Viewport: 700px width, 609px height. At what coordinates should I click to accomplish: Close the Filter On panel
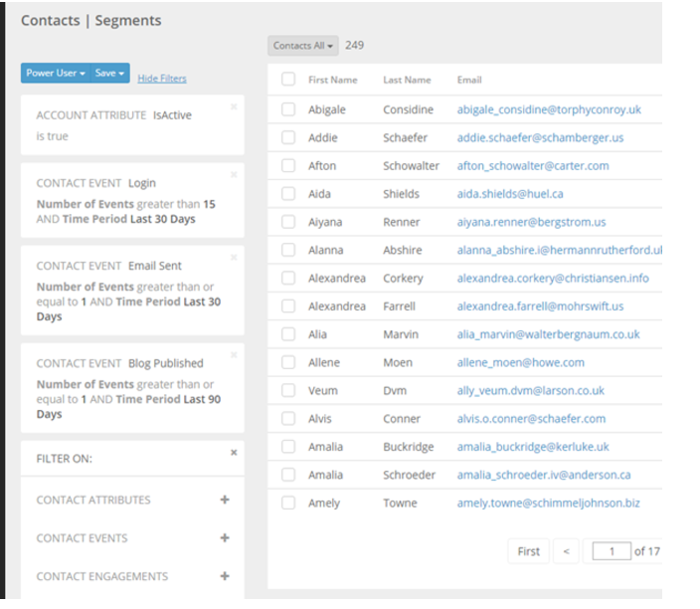[x=234, y=452]
